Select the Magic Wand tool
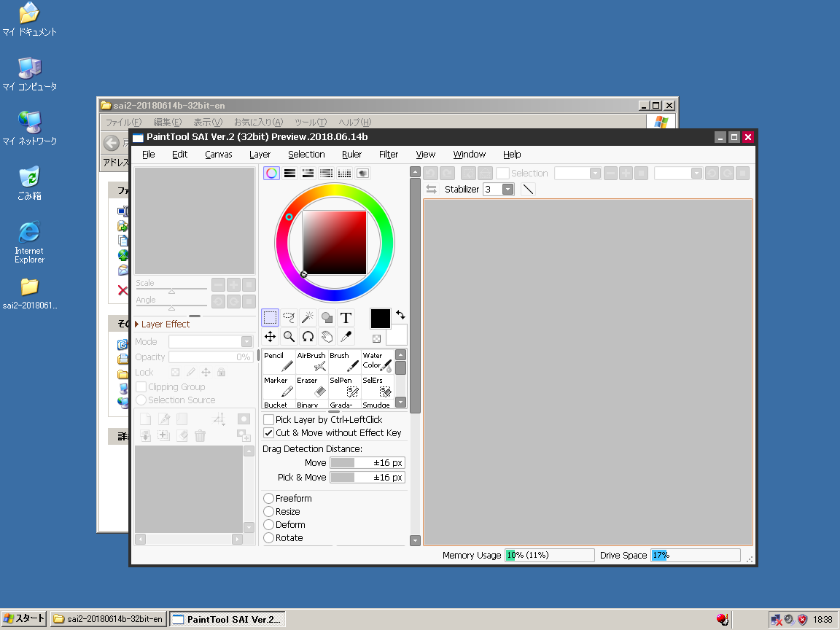This screenshot has width=840, height=630. (x=308, y=317)
